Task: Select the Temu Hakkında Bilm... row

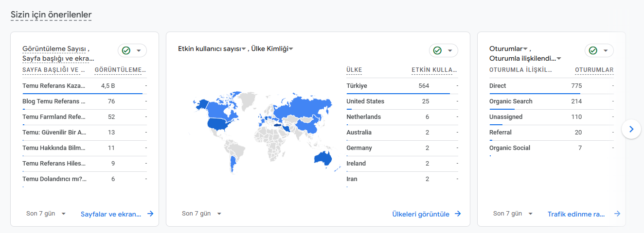Action: (85, 148)
